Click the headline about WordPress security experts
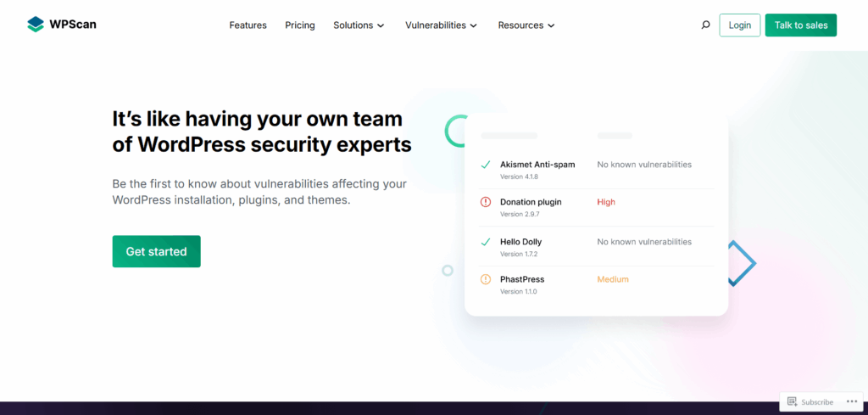This screenshot has width=868, height=415. (x=262, y=132)
